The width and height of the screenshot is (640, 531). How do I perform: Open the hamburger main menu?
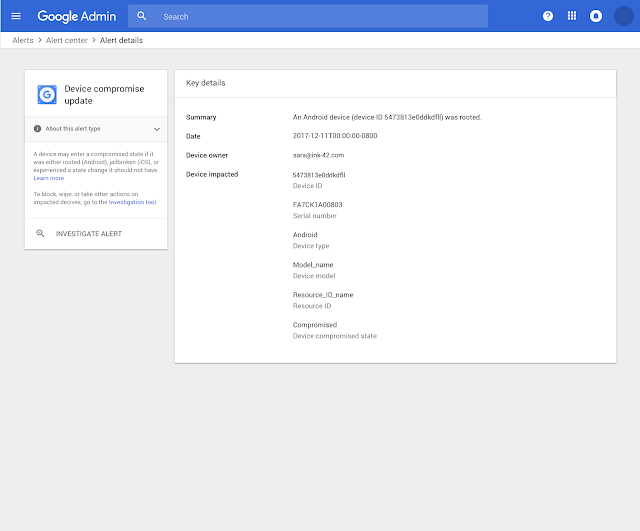click(15, 16)
